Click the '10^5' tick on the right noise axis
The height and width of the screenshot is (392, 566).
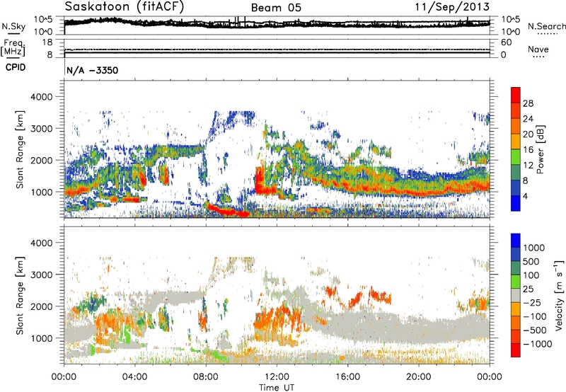click(x=510, y=20)
